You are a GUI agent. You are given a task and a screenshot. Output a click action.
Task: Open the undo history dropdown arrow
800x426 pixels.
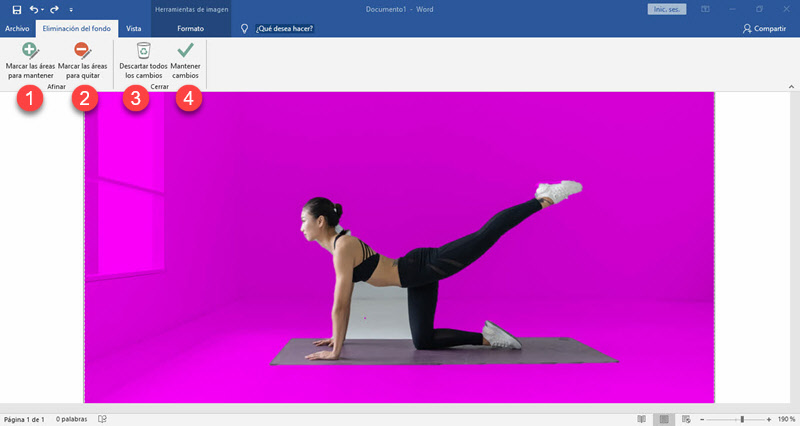point(44,9)
